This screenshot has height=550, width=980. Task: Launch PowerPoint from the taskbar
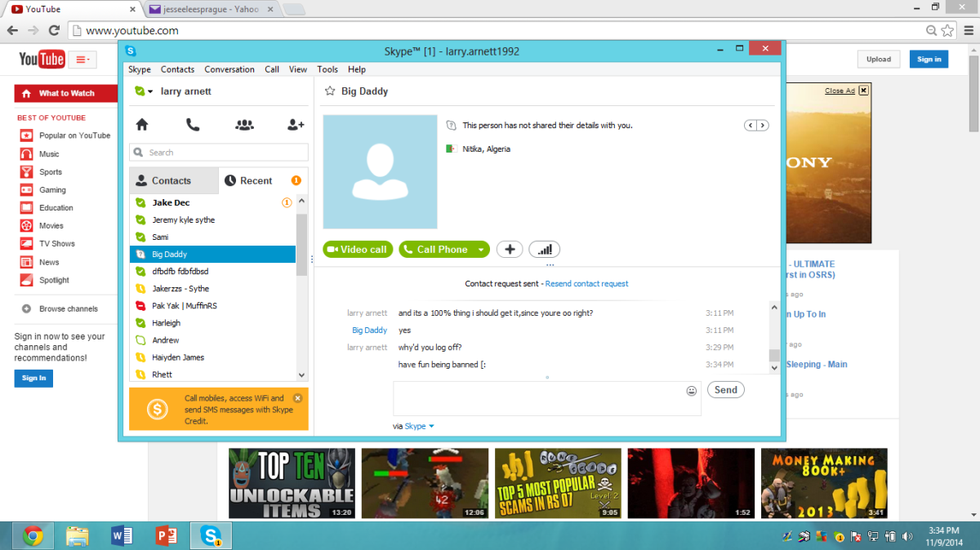pyautogui.click(x=166, y=536)
